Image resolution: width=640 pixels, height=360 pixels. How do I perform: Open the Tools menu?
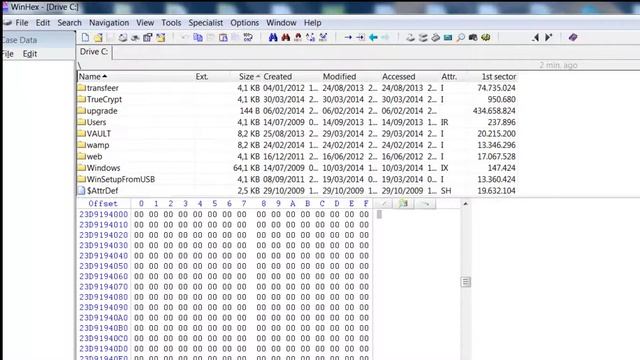(x=171, y=23)
